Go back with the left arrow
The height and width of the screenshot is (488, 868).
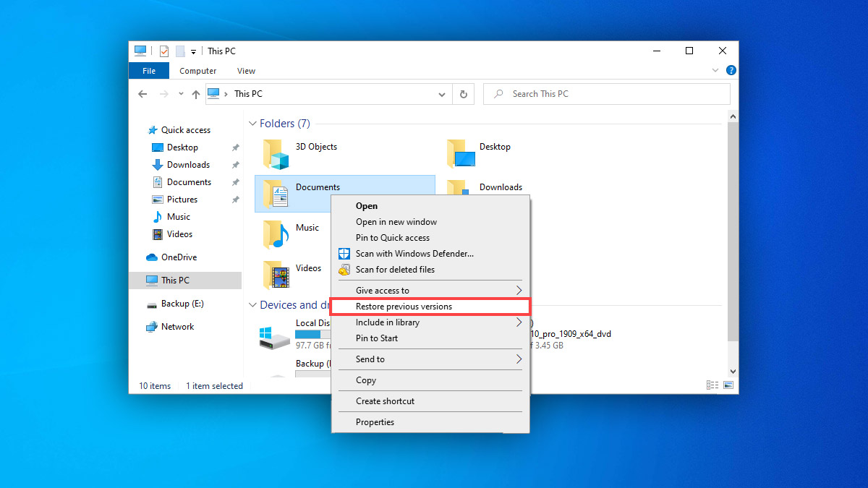click(x=142, y=94)
